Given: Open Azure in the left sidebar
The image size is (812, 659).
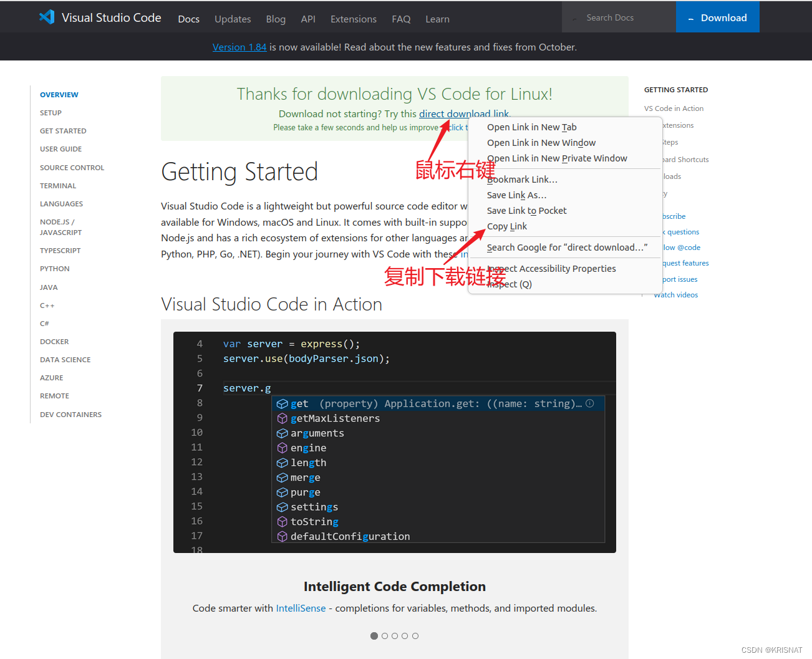Looking at the screenshot, I should tap(51, 378).
